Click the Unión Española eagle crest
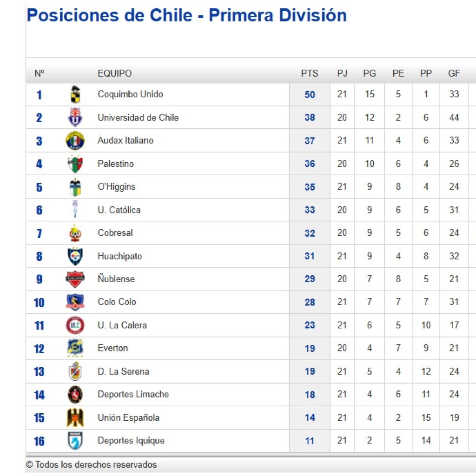The width and height of the screenshot is (476, 476). (x=75, y=418)
